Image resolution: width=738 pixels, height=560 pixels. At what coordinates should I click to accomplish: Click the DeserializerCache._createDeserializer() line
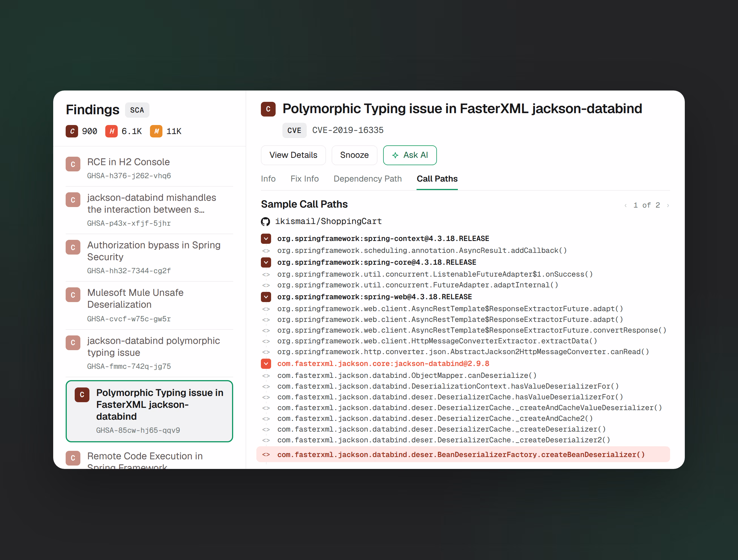pos(441,430)
